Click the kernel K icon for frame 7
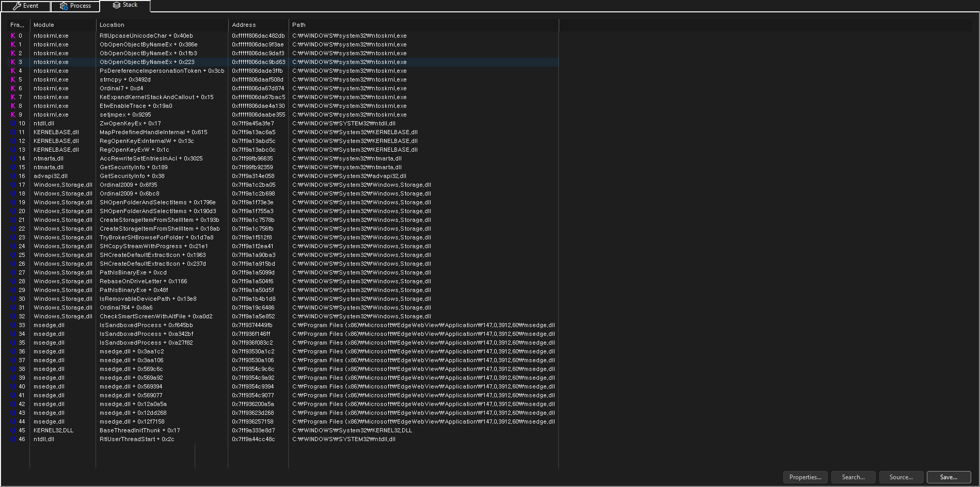This screenshot has width=980, height=487. (x=13, y=97)
